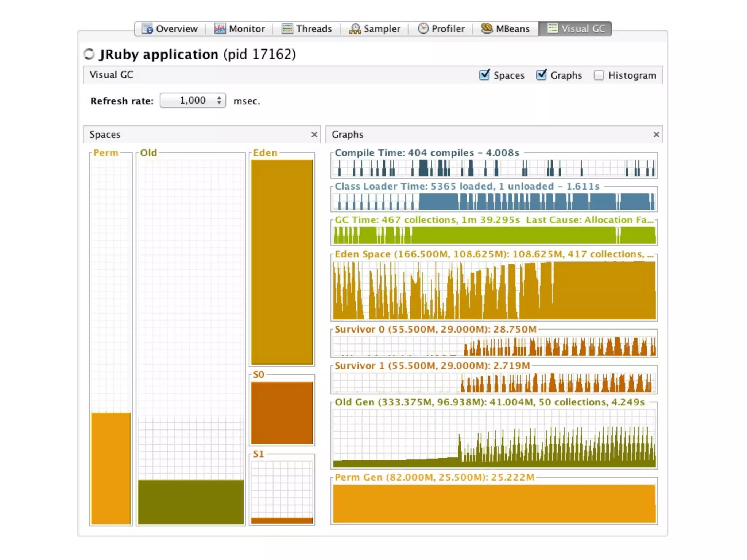Enable the Histogram checkbox
The width and height of the screenshot is (747, 560).
point(599,75)
